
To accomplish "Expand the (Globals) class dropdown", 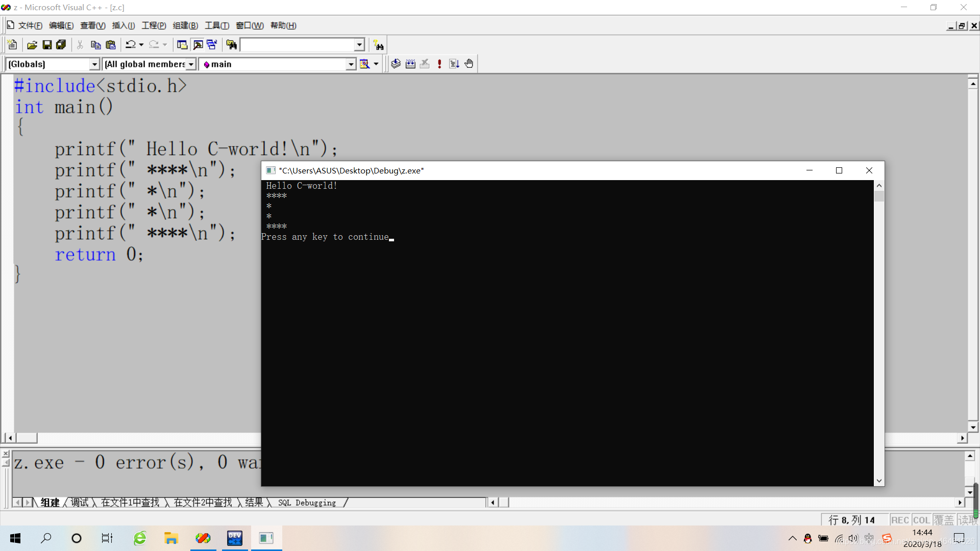I will point(94,64).
